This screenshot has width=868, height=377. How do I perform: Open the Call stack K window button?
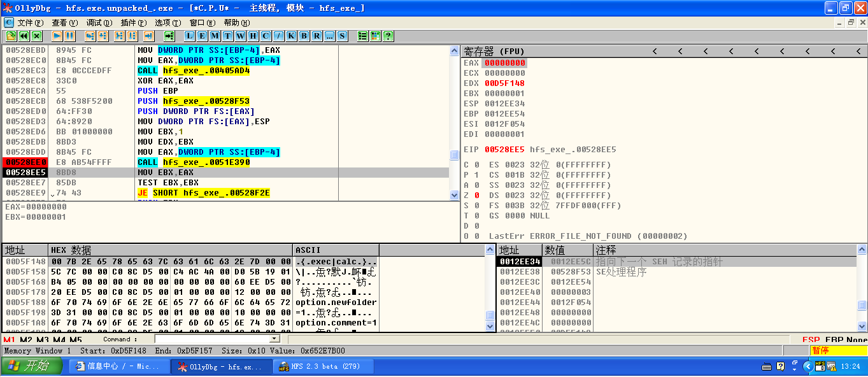291,36
